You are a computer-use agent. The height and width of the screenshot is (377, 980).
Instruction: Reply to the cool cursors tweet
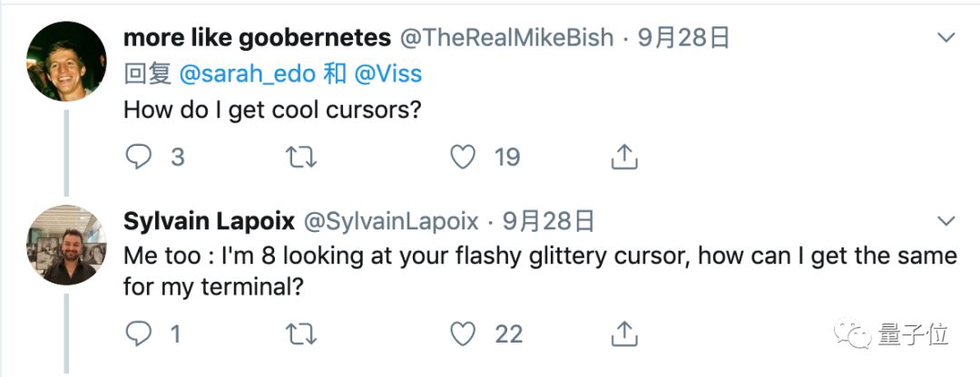(x=139, y=157)
